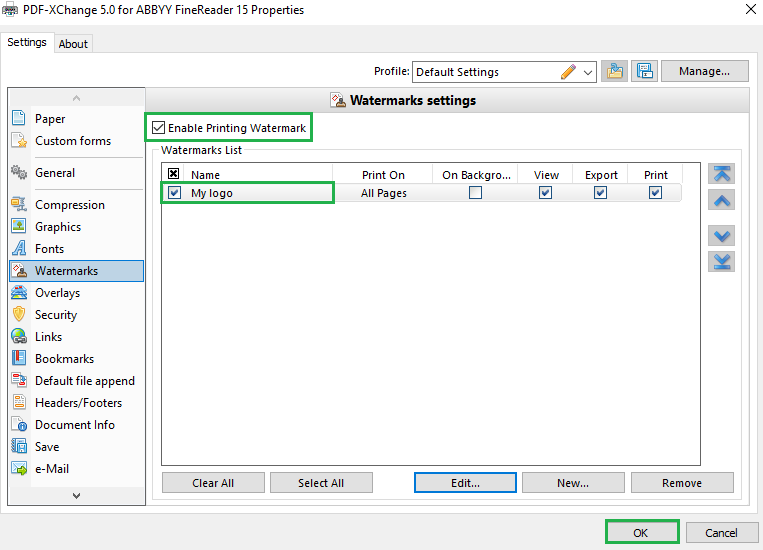The image size is (763, 550).
Task: Select the My logo watermark name
Action: click(212, 193)
